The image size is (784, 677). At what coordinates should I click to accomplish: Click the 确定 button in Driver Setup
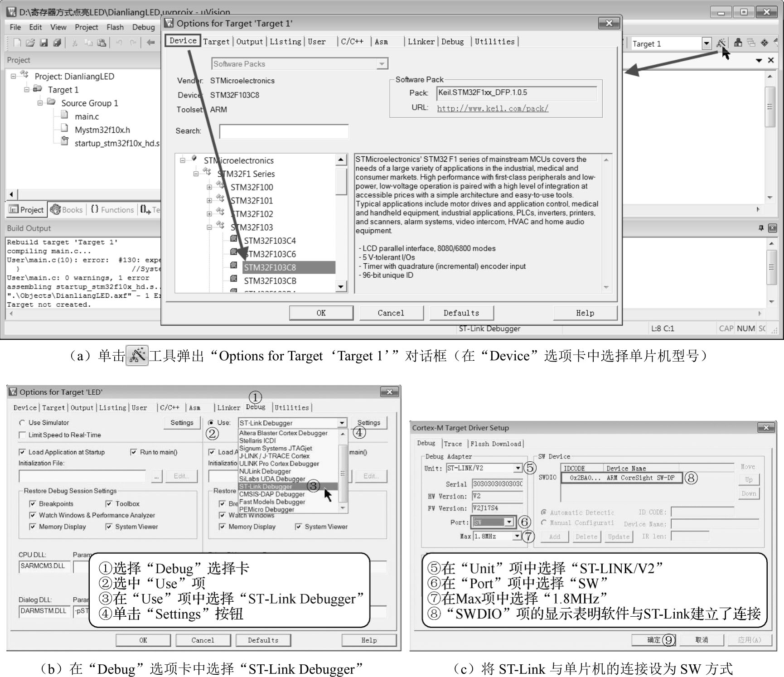point(654,640)
